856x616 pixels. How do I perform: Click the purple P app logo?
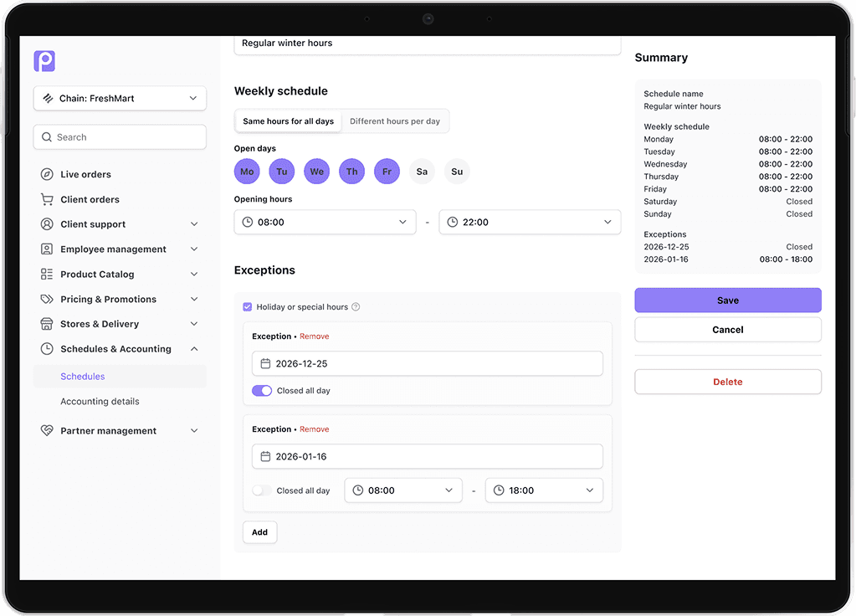[44, 60]
